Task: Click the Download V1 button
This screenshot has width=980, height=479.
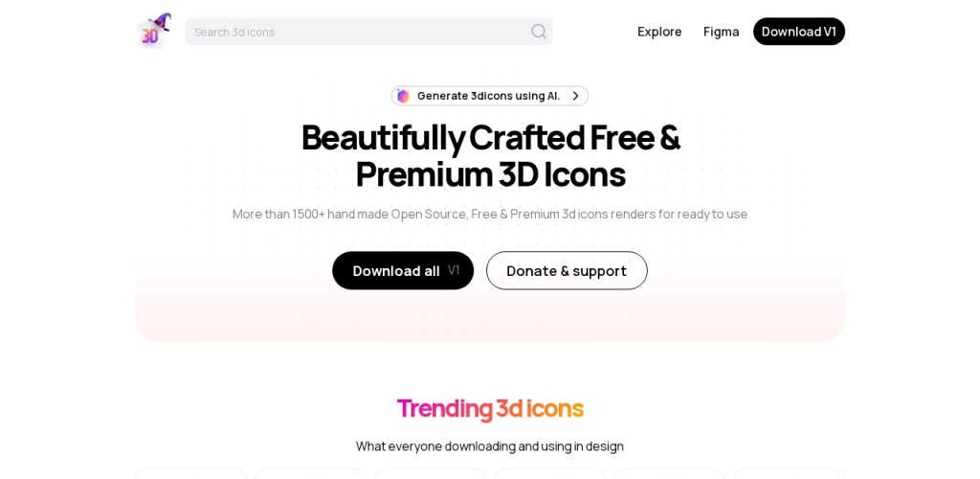Action: (x=799, y=32)
